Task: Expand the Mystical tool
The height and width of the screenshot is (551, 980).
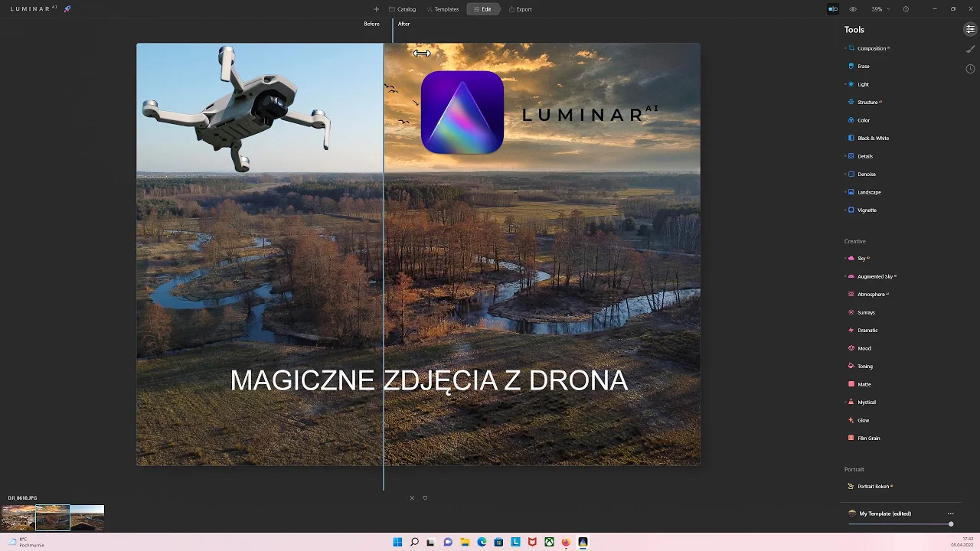Action: point(866,403)
